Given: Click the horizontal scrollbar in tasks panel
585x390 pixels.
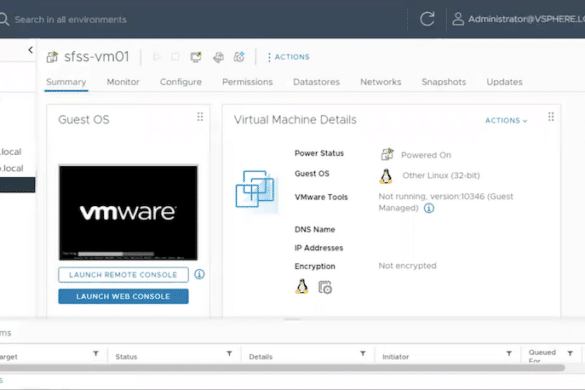Looking at the screenshot, I should (282, 368).
